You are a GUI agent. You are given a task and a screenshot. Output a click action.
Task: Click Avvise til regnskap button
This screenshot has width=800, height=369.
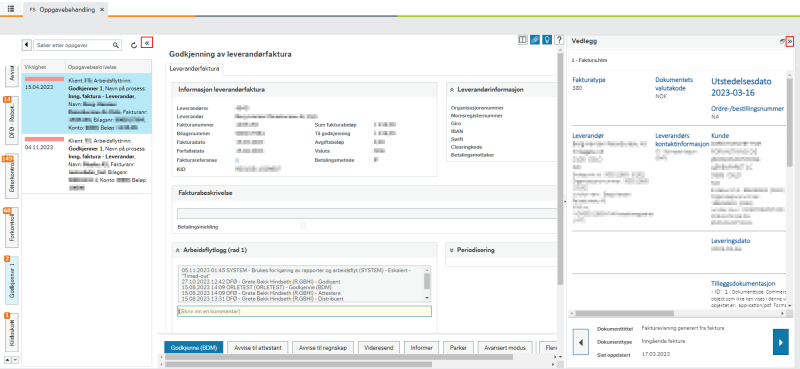point(323,348)
